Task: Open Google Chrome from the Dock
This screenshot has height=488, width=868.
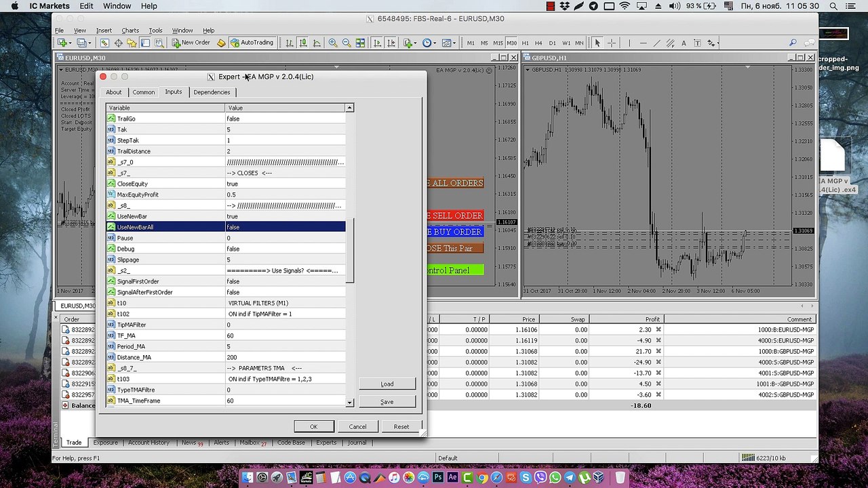Action: (482, 478)
